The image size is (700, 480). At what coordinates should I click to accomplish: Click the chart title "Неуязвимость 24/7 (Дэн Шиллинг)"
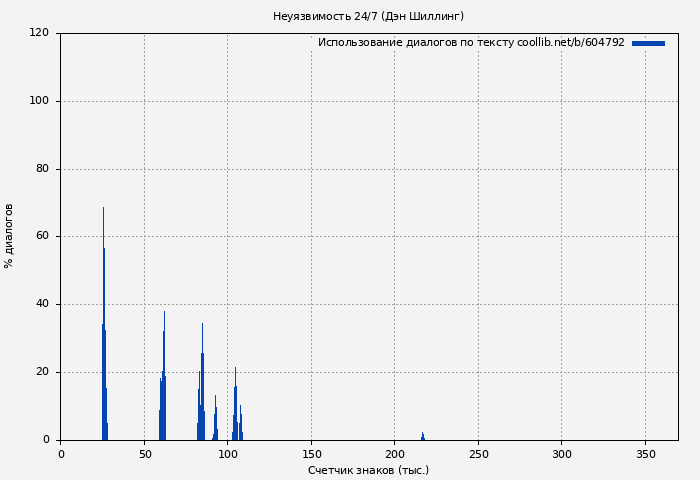(x=368, y=16)
